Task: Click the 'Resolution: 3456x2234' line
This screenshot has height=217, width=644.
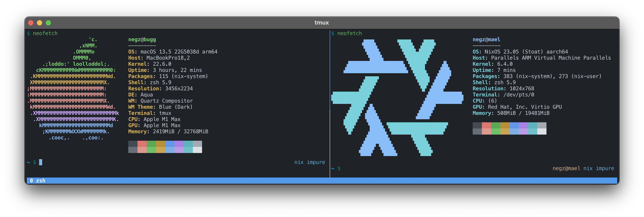Action: click(x=161, y=89)
